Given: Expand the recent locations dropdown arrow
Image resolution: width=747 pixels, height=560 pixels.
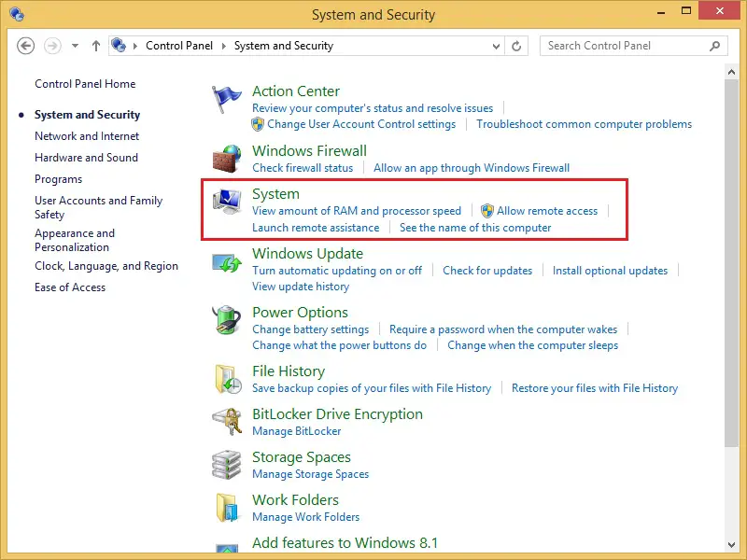Looking at the screenshot, I should (75, 46).
